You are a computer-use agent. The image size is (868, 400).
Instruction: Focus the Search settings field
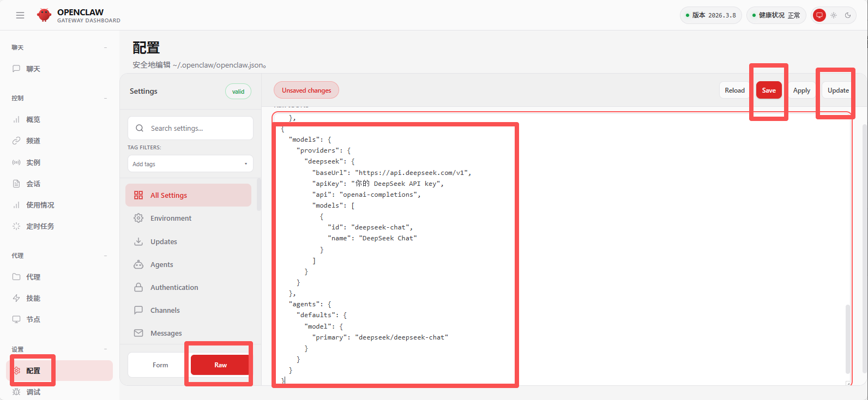pyautogui.click(x=190, y=128)
